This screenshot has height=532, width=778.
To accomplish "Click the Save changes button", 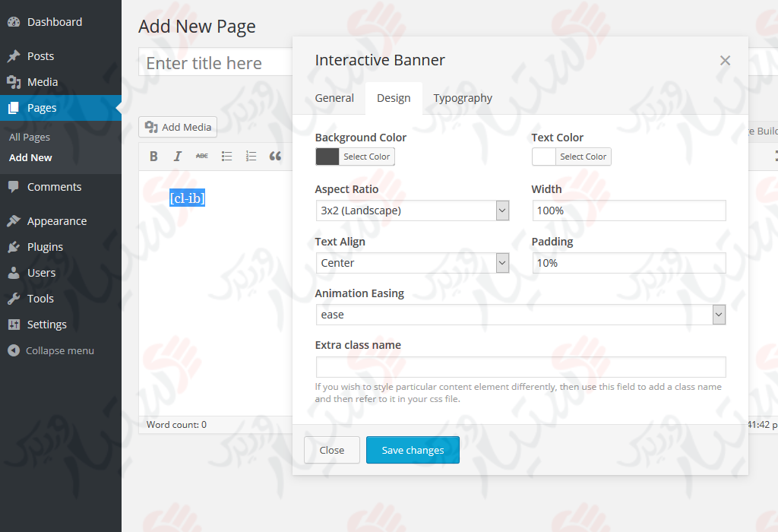I will tap(413, 450).
